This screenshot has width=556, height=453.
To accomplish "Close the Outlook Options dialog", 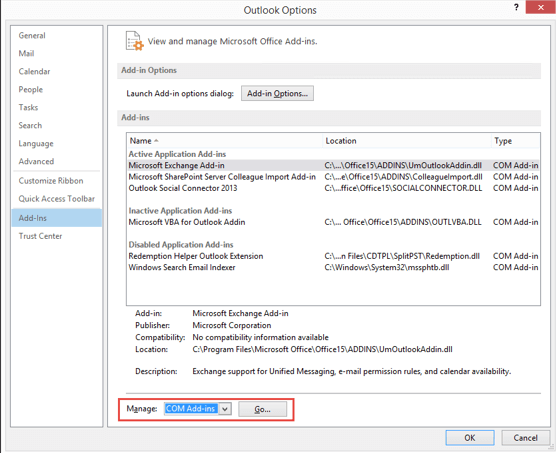I will tap(540, 7).
